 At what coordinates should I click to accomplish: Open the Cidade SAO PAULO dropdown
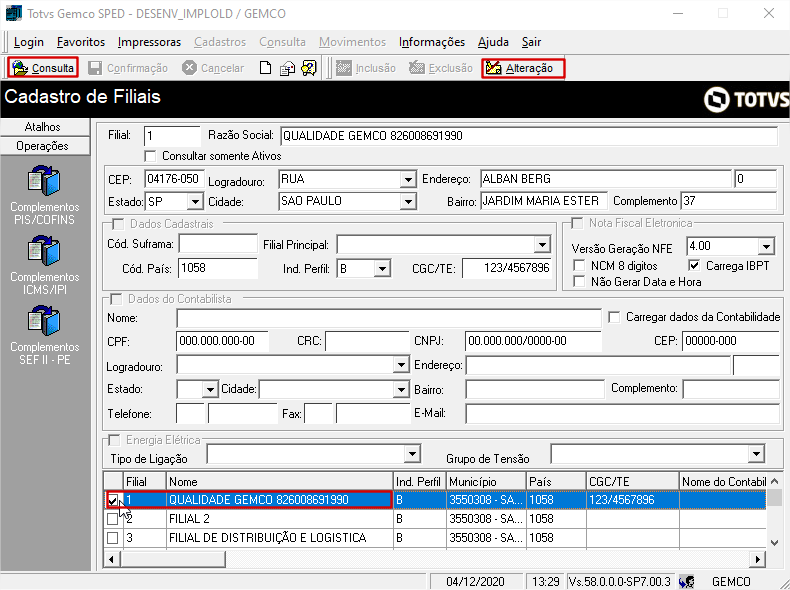coord(408,202)
